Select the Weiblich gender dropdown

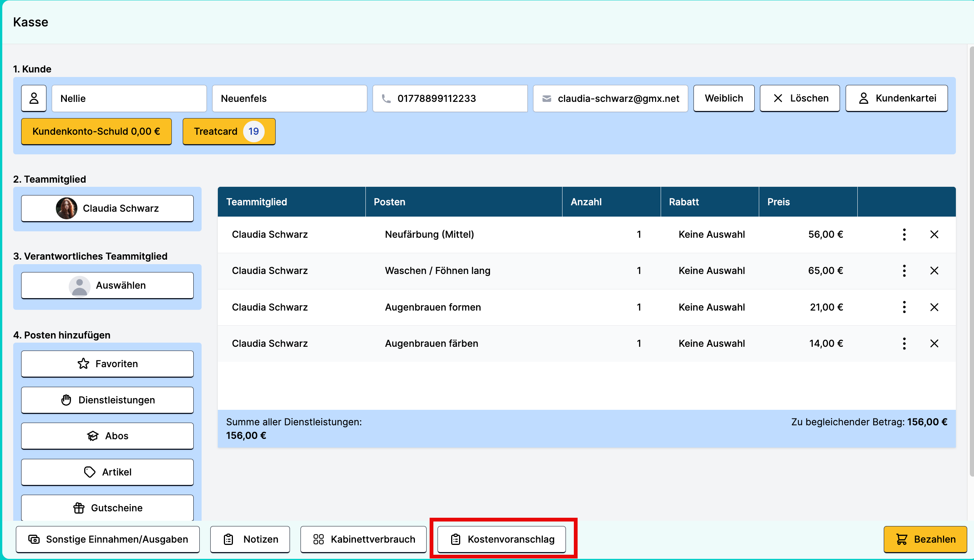click(724, 98)
